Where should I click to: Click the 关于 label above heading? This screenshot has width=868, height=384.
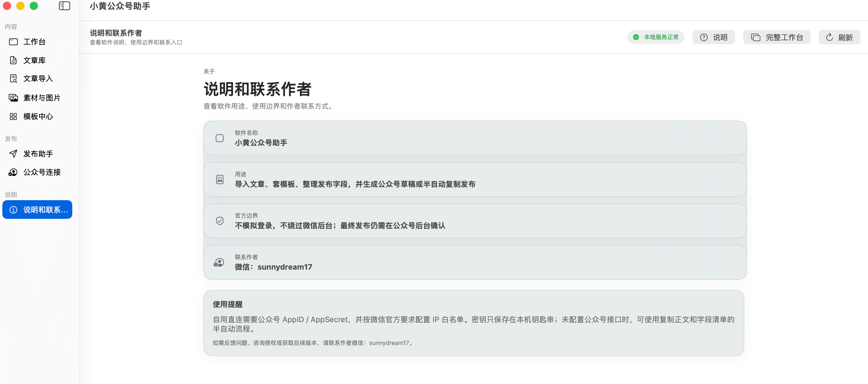[209, 71]
